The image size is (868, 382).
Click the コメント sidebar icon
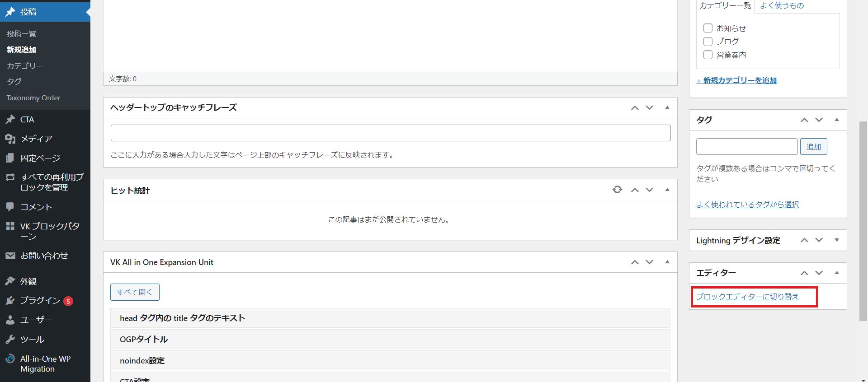pos(10,207)
